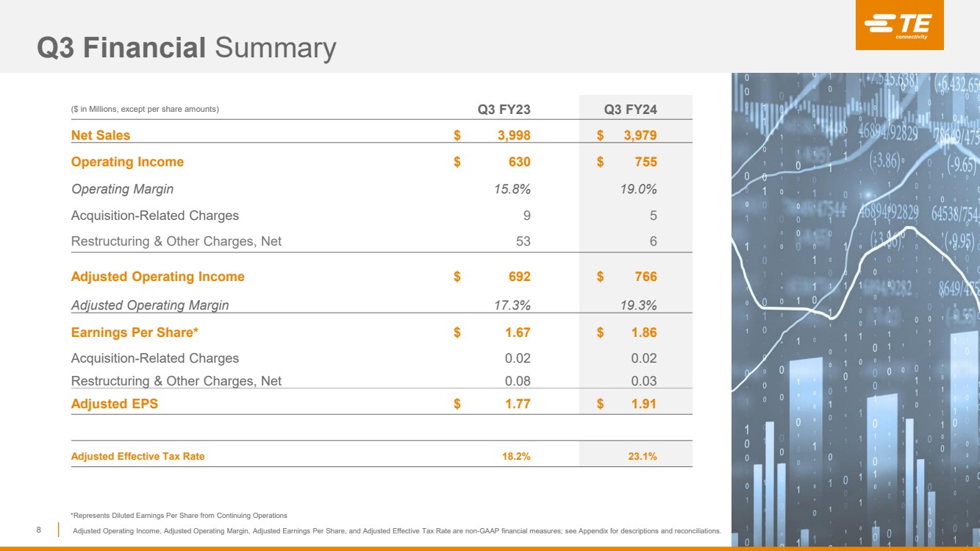Select the Adjusted Operating Income label
The image size is (980, 551).
point(157,277)
